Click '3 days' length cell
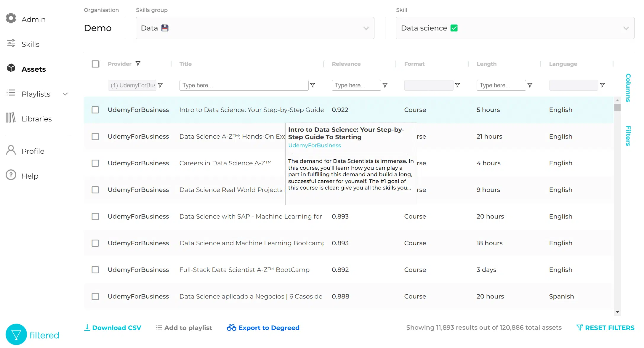This screenshot has width=644, height=348. pyautogui.click(x=486, y=270)
